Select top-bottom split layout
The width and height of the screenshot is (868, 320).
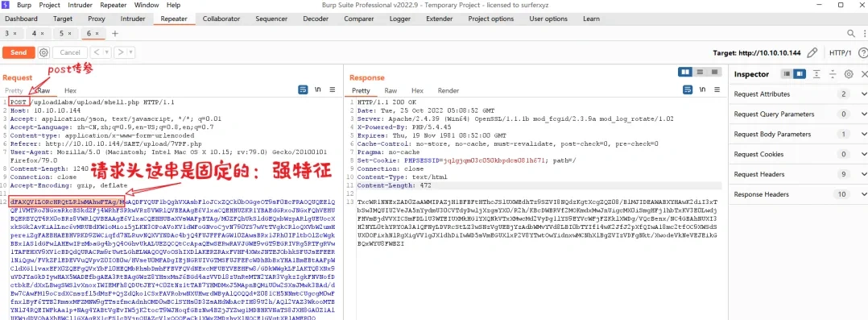(701, 72)
